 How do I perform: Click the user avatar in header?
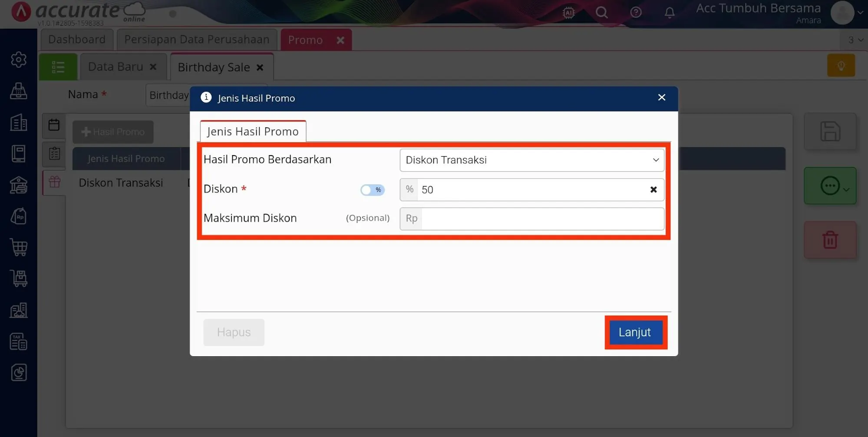(842, 13)
